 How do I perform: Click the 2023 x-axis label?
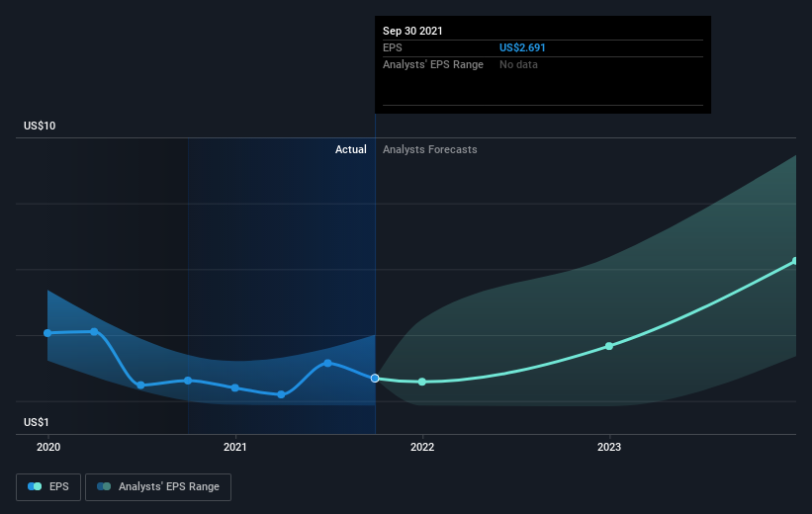coord(609,447)
